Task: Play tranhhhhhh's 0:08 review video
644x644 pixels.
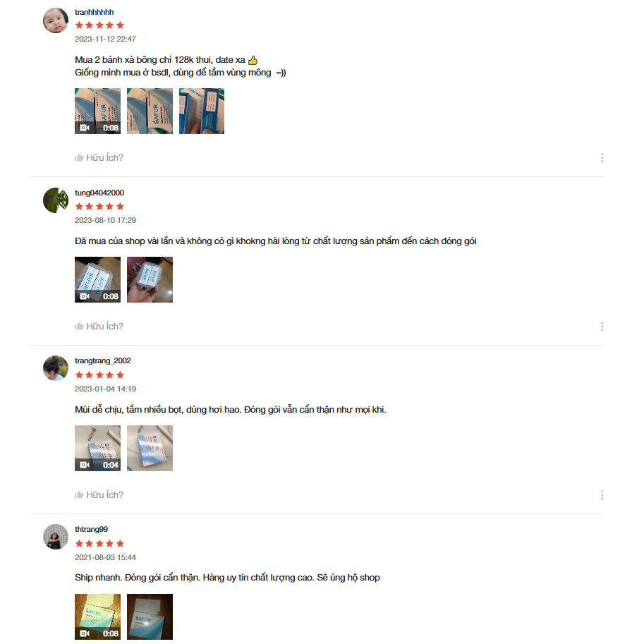Action: (x=98, y=111)
